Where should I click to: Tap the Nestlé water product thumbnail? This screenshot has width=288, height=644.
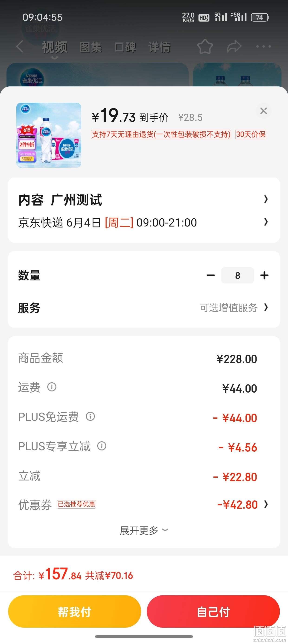pyautogui.click(x=49, y=135)
